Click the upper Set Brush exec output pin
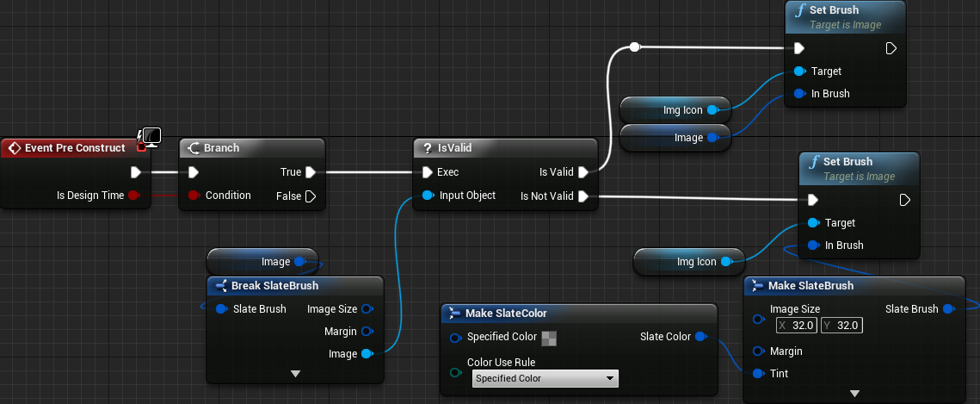This screenshot has height=404, width=980. click(891, 48)
